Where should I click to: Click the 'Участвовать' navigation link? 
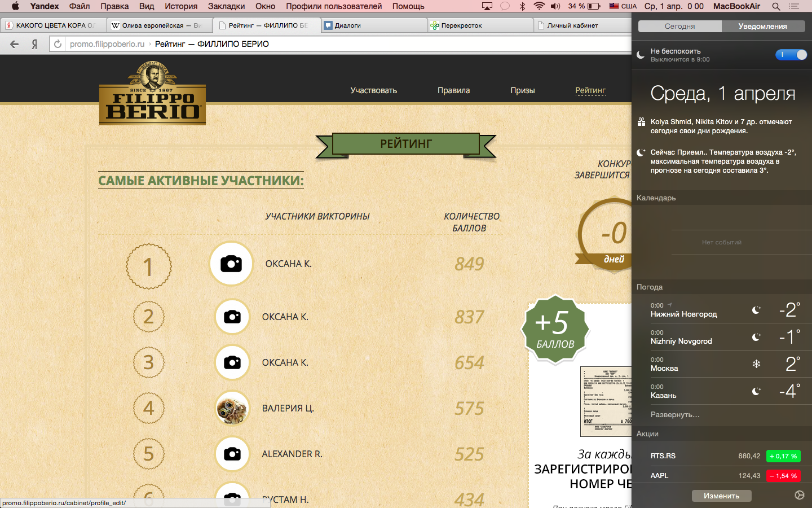coord(373,90)
